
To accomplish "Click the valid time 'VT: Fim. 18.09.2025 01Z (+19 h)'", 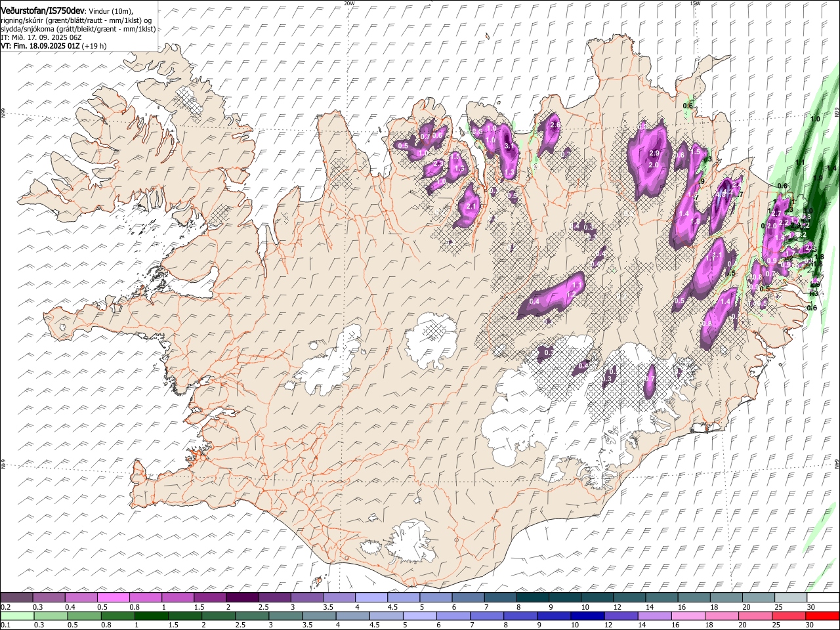I will pyautogui.click(x=54, y=46).
